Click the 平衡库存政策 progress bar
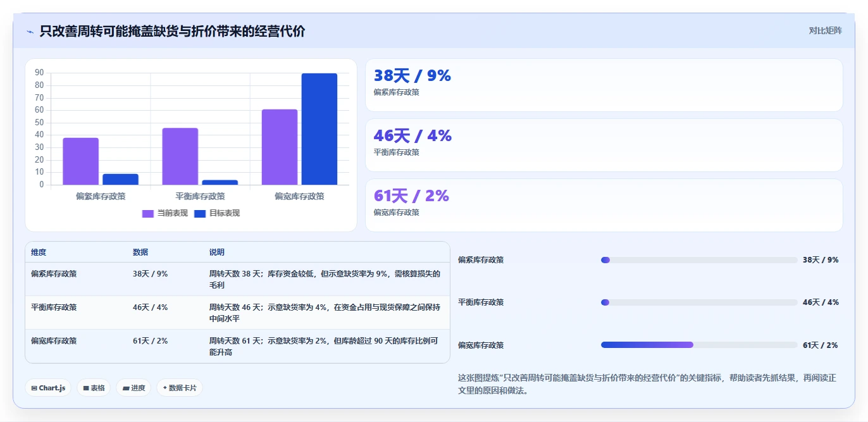 (x=699, y=302)
